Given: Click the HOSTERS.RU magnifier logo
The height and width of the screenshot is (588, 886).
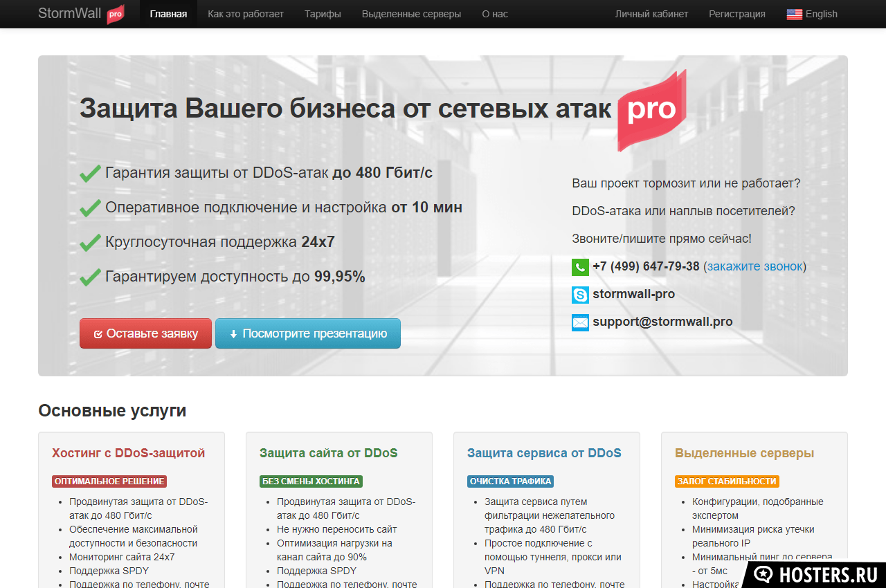Looking at the screenshot, I should click(x=763, y=575).
